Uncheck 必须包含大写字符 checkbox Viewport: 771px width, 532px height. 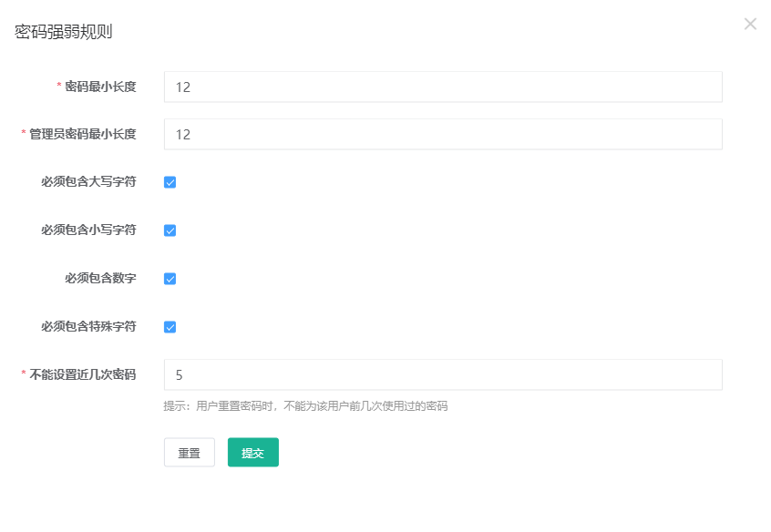click(170, 181)
